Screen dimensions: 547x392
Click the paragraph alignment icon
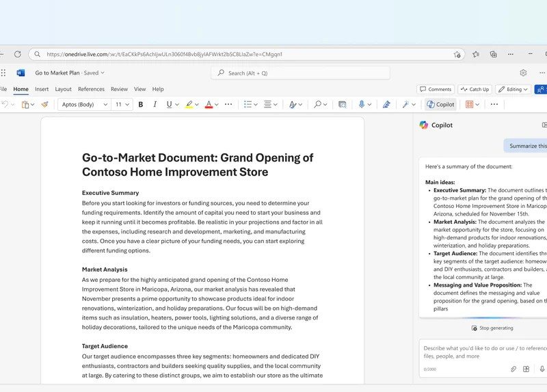click(267, 105)
